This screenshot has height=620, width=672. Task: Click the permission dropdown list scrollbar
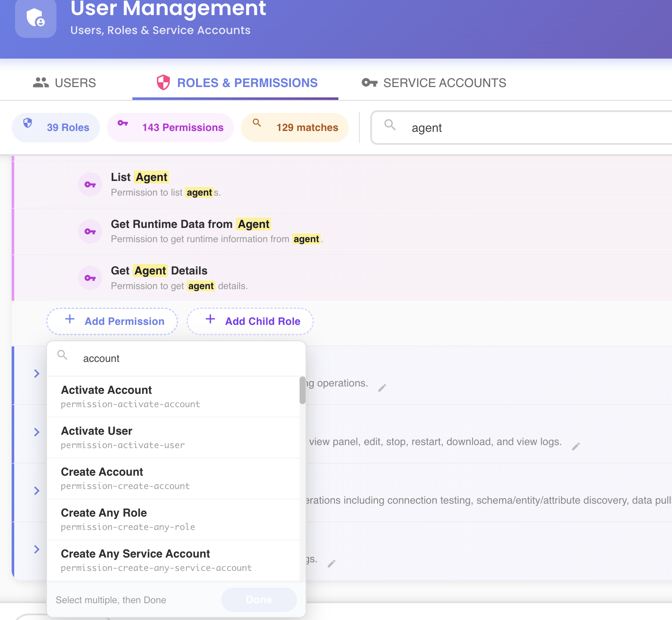point(303,390)
